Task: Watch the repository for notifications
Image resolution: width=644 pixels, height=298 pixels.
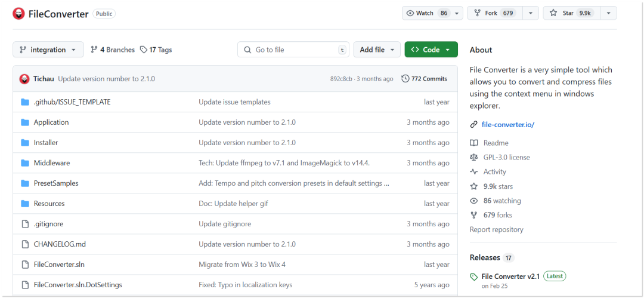Action: pos(427,13)
